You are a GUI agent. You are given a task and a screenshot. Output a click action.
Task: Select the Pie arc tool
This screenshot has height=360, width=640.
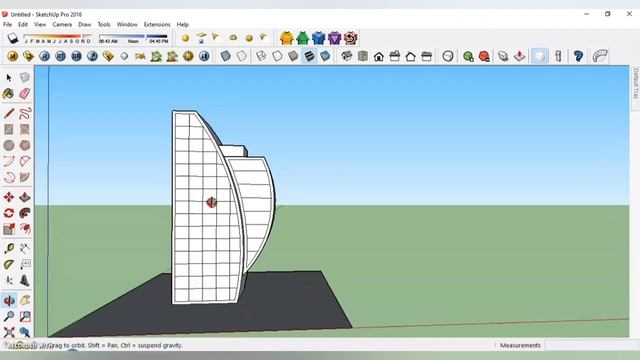[x=25, y=161]
